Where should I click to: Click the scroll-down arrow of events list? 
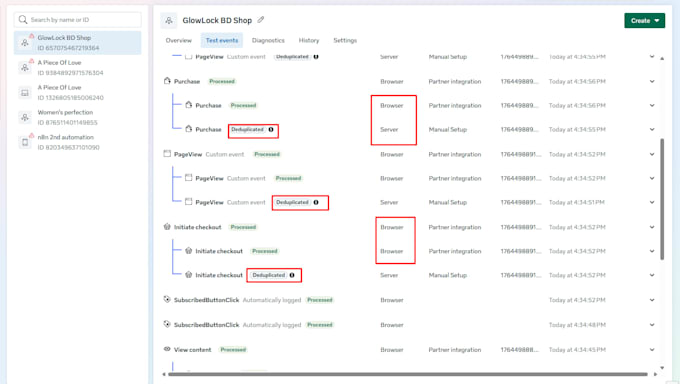click(662, 368)
